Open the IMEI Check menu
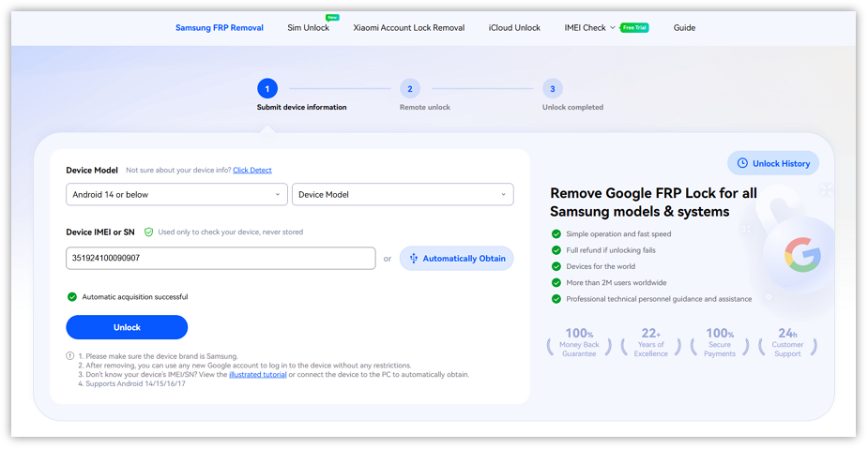The width and height of the screenshot is (868, 449). click(586, 27)
